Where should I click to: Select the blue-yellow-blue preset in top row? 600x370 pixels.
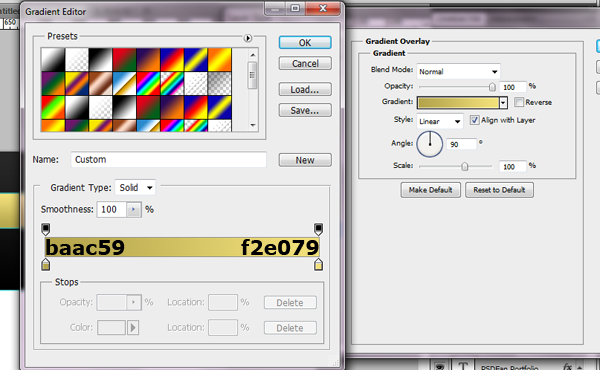pos(196,60)
